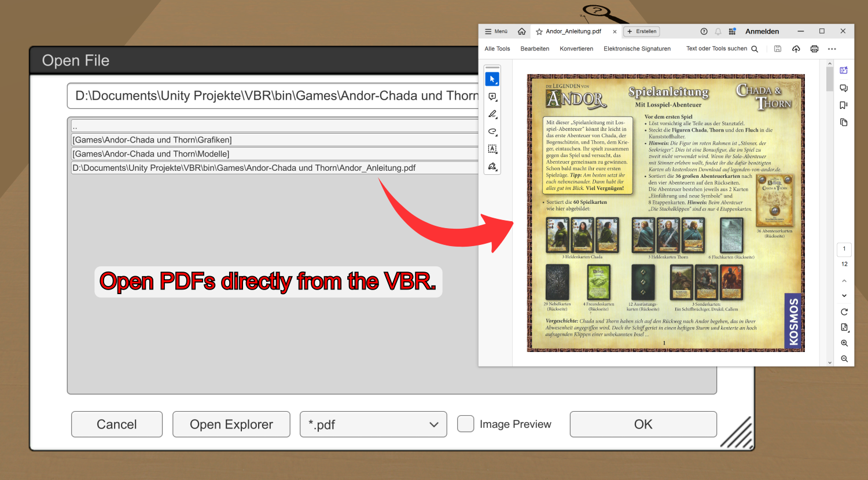Click the PDF page preview image
868x480 pixels.
665,212
